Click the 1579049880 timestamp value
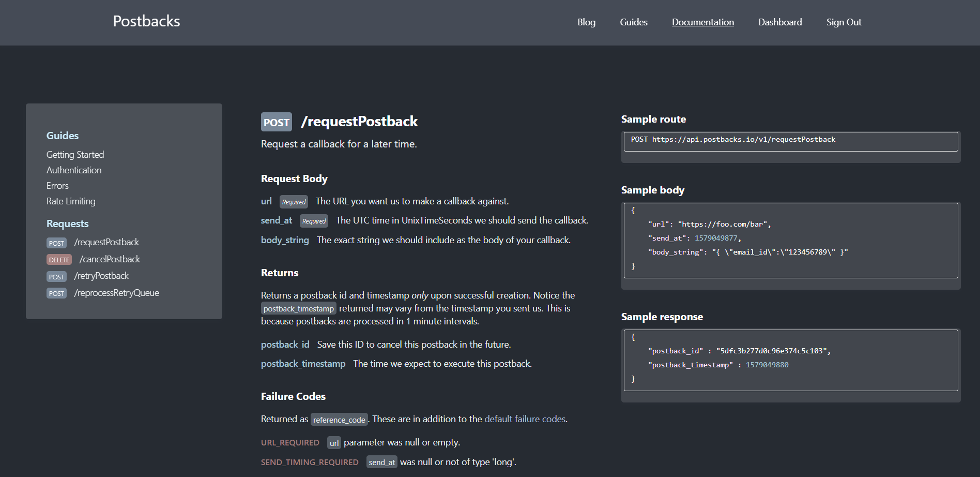Screen dimensions: 980x477 pos(767,365)
